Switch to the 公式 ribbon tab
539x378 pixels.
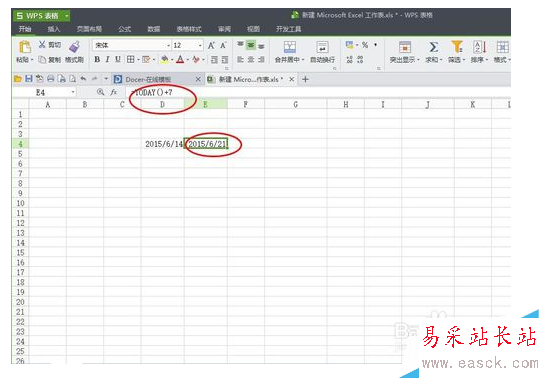tap(124, 29)
